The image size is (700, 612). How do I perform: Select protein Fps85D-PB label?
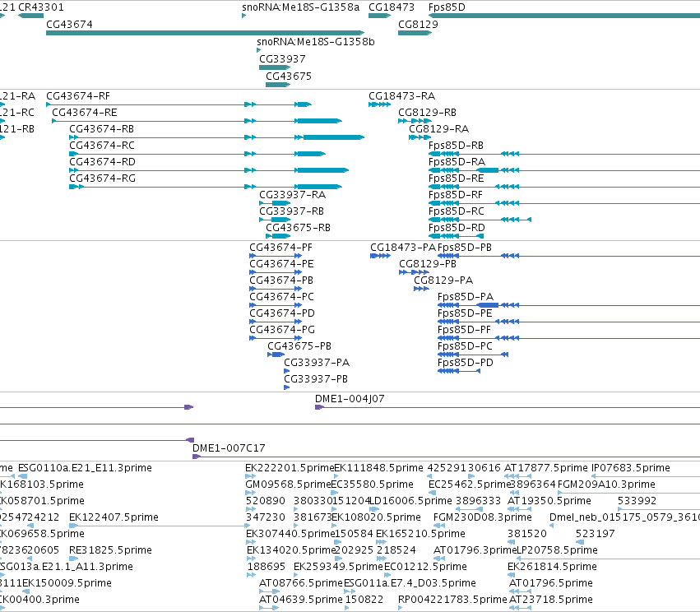pos(464,248)
